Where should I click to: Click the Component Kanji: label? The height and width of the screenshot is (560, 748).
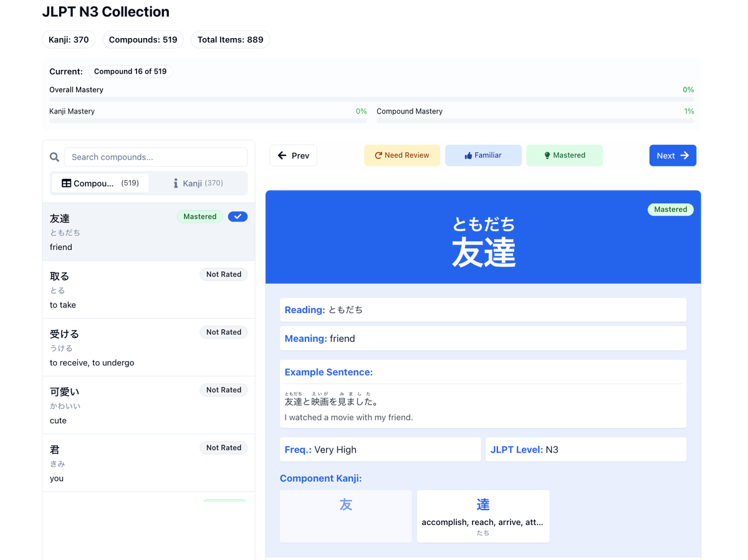pyautogui.click(x=320, y=478)
